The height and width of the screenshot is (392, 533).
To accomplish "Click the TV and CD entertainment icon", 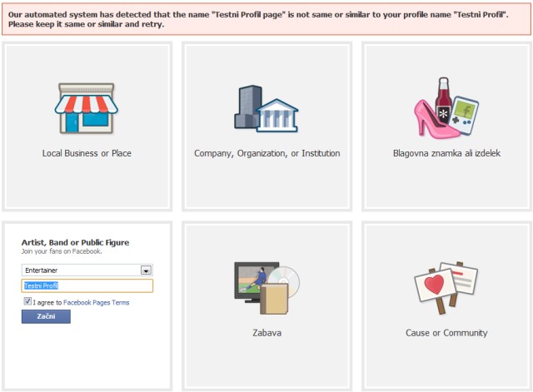I will 266,288.
